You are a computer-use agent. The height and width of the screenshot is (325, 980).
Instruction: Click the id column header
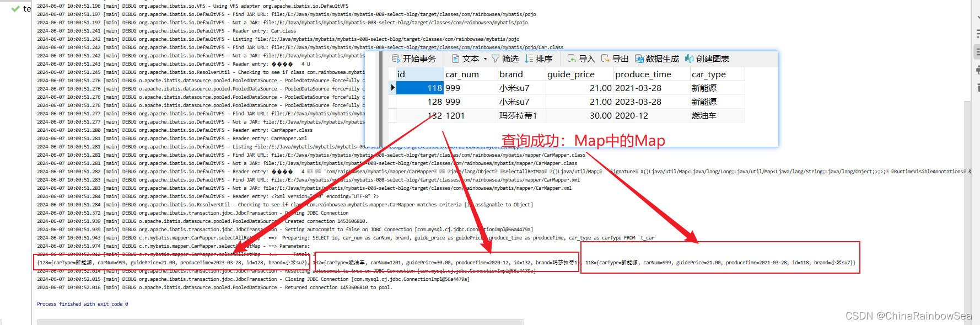[x=419, y=74]
